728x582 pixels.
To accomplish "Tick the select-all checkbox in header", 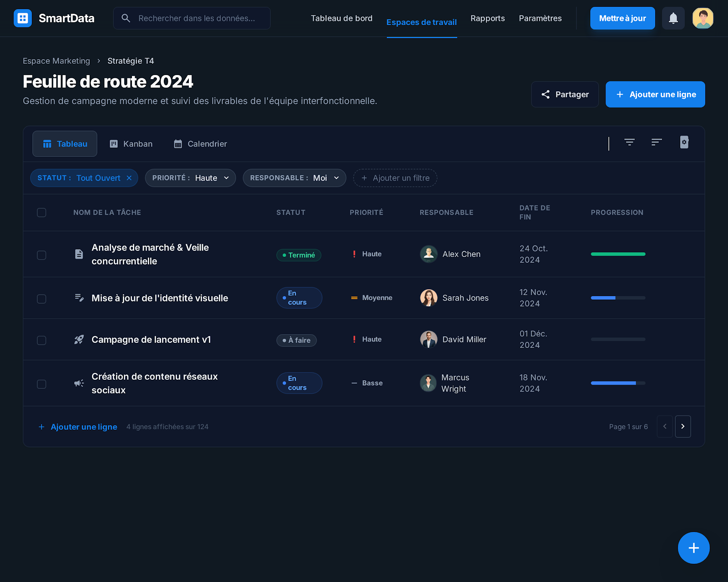I will 41,212.
